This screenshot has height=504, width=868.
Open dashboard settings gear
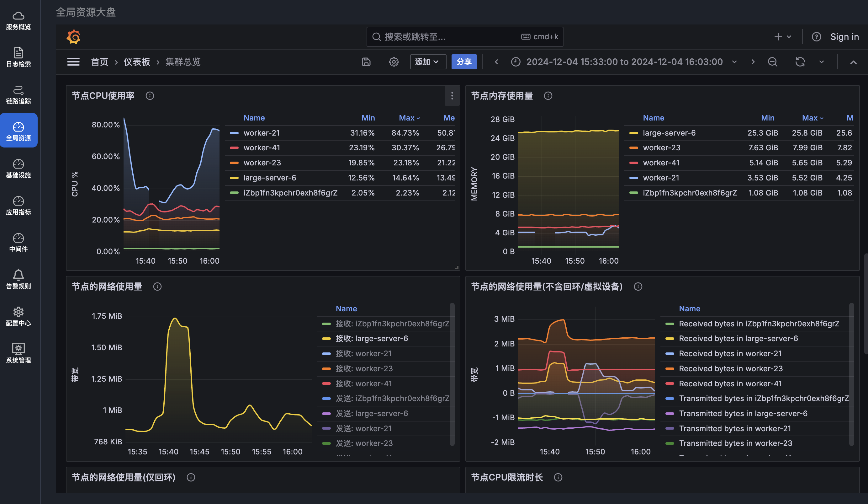tap(394, 62)
